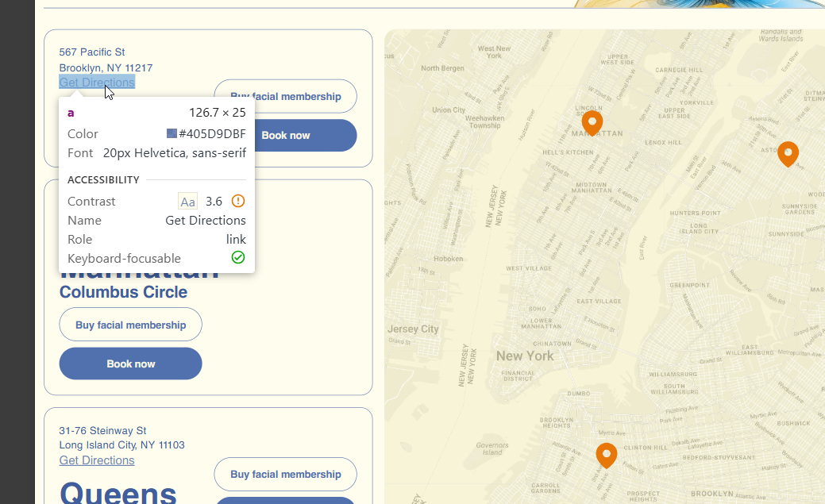The image size is (825, 504).
Task: Click the Role value 'link' in tooltip
Action: [236, 240]
